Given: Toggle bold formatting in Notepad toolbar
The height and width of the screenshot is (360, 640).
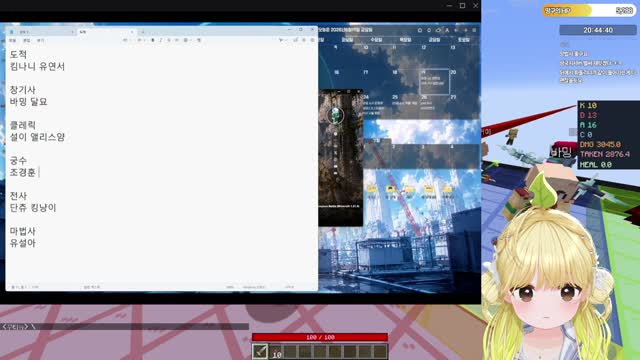Looking at the screenshot, I should tap(153, 40).
